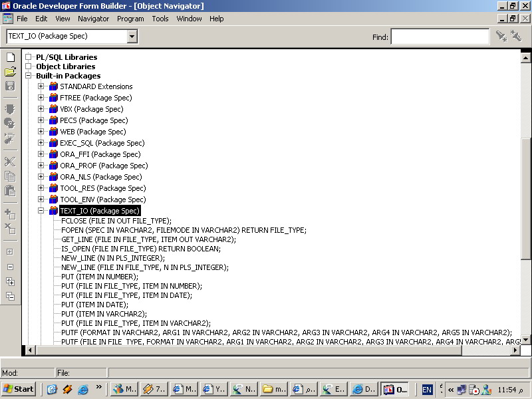
Task: Open the TEXT_IO object selector dropdown
Action: point(132,37)
